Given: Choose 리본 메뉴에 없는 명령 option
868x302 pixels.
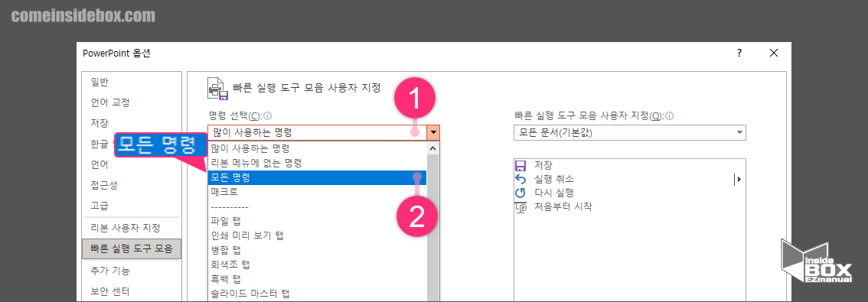Looking at the screenshot, I should click(317, 163).
